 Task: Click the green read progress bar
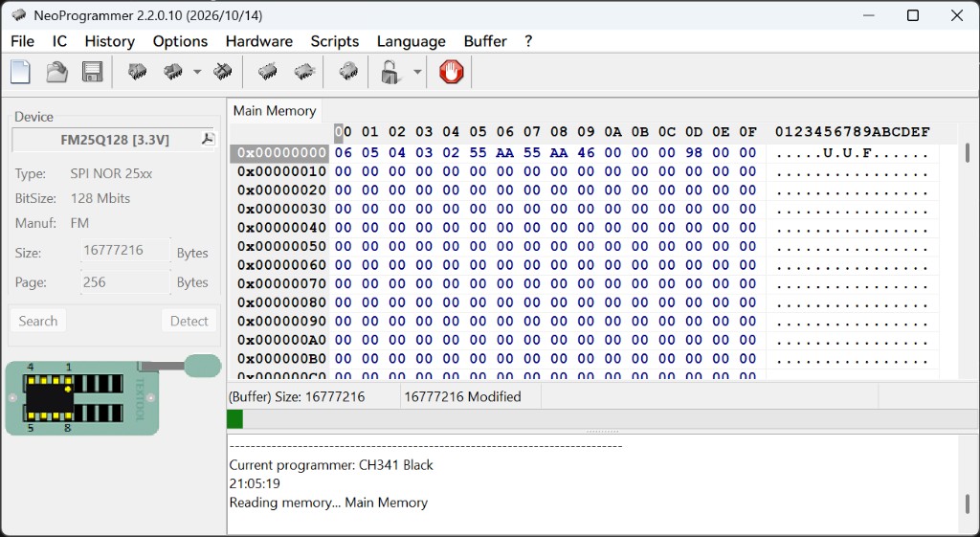coord(234,419)
